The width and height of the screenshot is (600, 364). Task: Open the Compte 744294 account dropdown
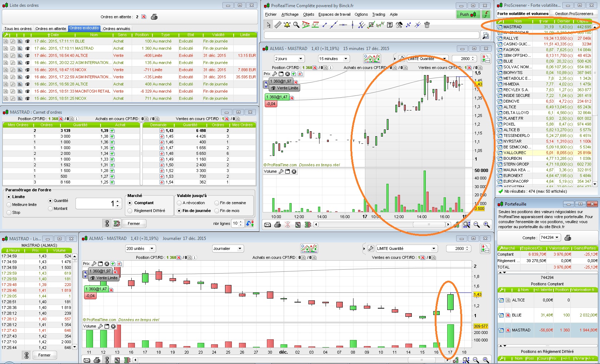click(550, 238)
